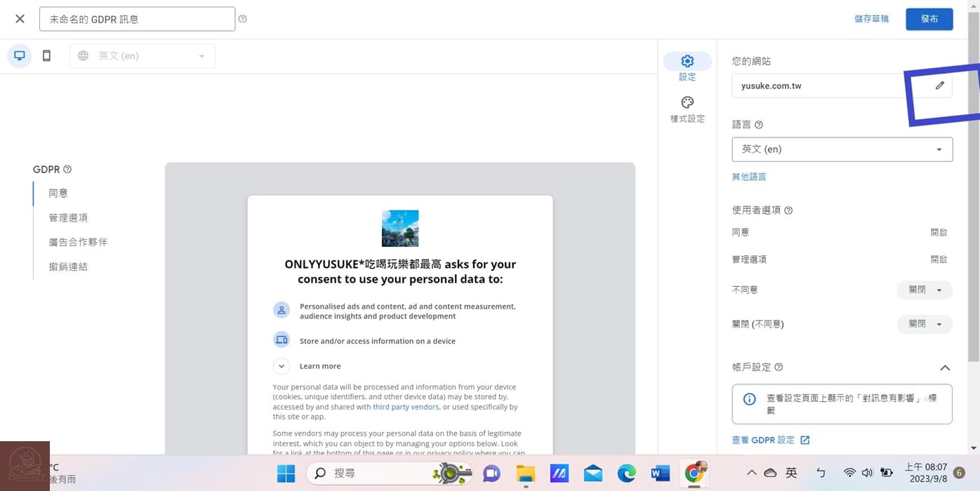
Task: Select 管理選項 in the GDPR list
Action: coord(68,217)
